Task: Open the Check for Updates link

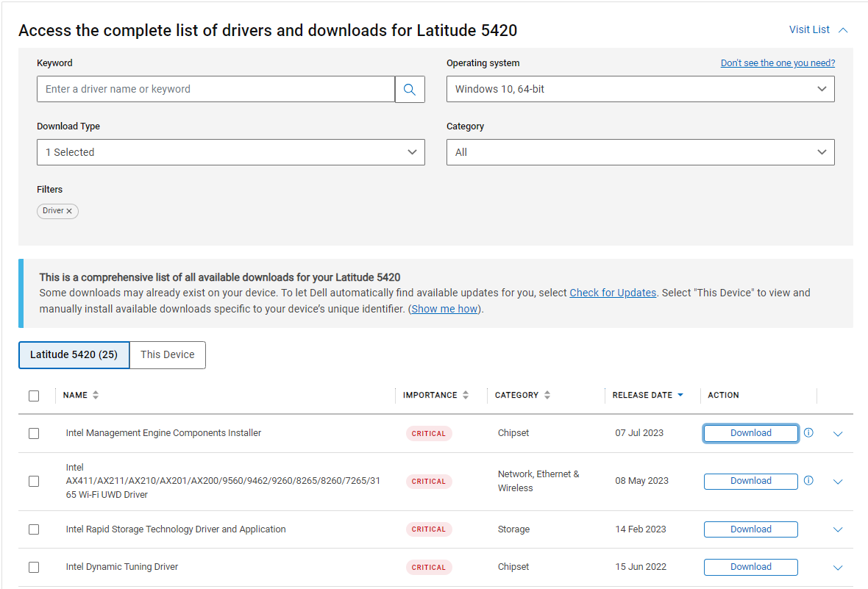Action: 613,293
